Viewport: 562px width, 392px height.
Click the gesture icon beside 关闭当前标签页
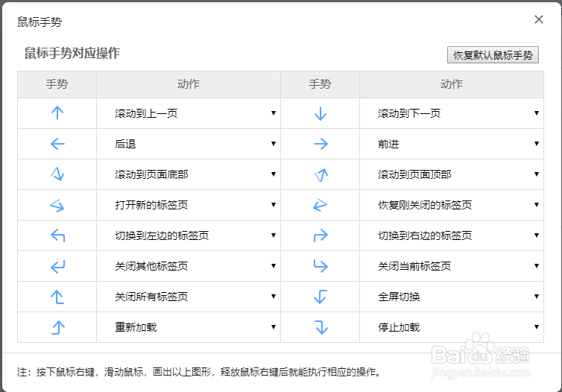tap(320, 266)
